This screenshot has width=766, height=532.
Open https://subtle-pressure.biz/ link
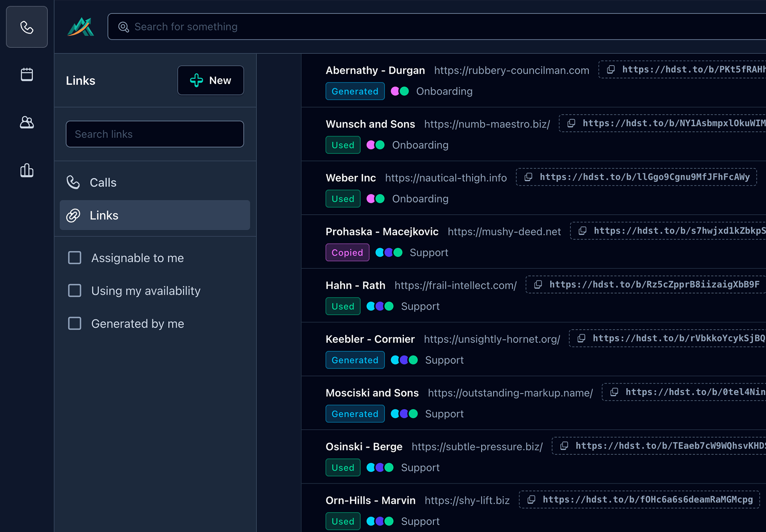click(477, 446)
